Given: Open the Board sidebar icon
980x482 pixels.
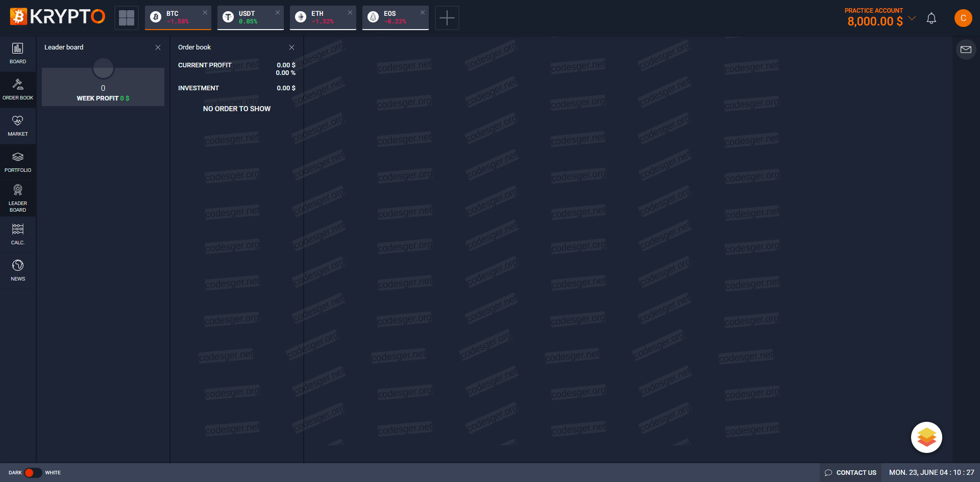Looking at the screenshot, I should click(18, 54).
